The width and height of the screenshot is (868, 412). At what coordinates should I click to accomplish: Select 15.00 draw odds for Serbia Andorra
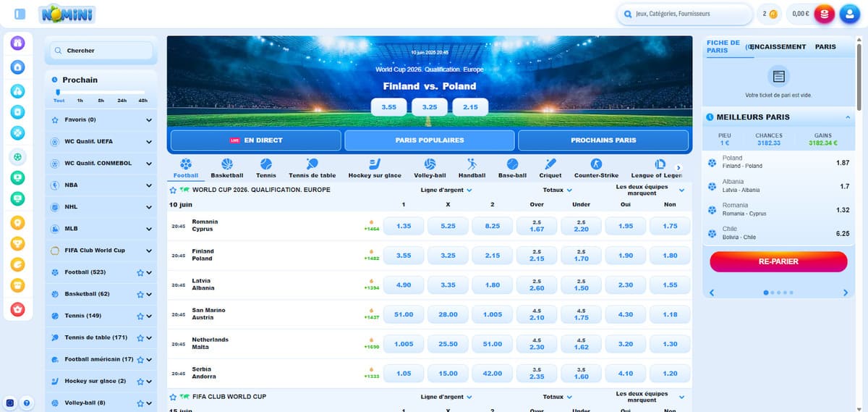(448, 374)
